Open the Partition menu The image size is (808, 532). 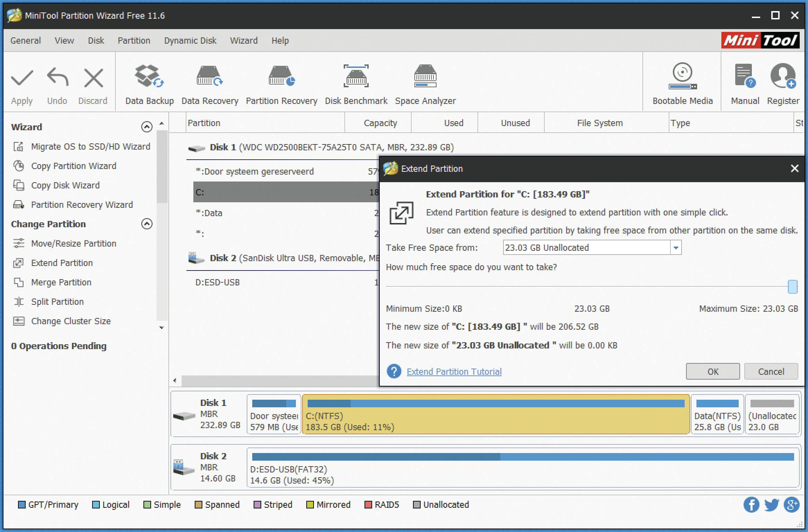(134, 41)
